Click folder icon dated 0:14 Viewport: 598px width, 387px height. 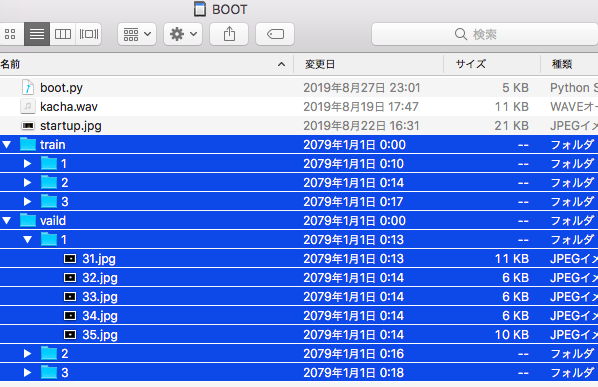[49, 182]
